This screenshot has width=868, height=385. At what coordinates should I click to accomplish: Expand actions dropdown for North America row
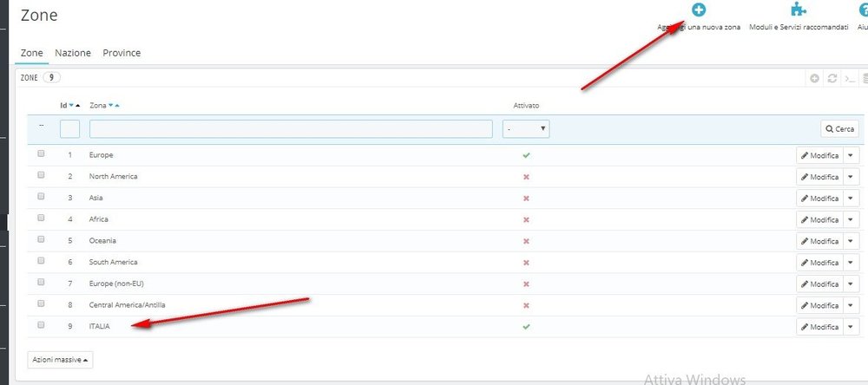tap(851, 177)
